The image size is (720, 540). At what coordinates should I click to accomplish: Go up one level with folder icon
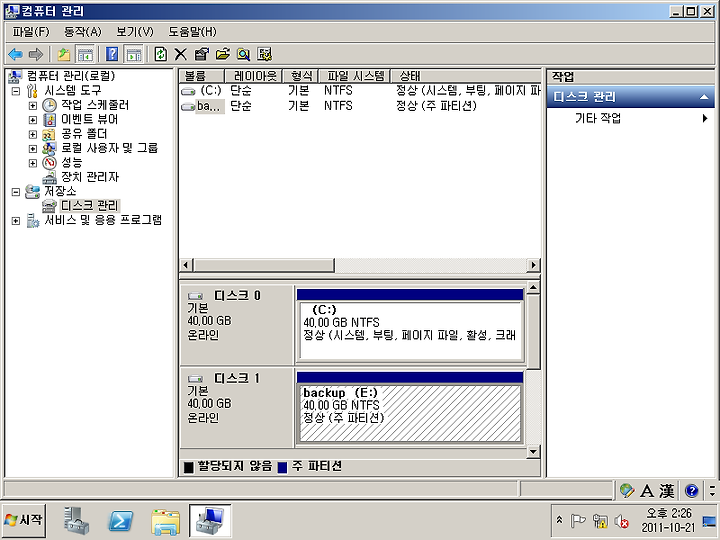(63, 54)
